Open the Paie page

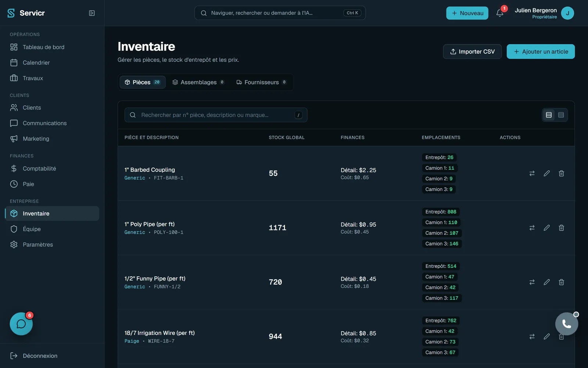[52, 184]
